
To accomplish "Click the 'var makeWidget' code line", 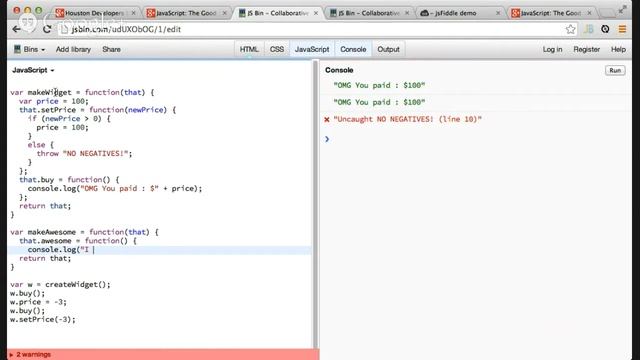I will [82, 93].
